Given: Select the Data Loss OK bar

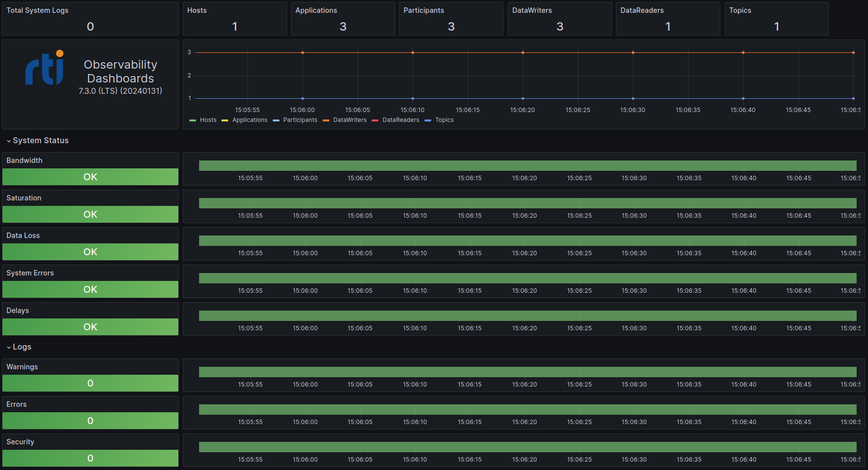Looking at the screenshot, I should coord(90,252).
